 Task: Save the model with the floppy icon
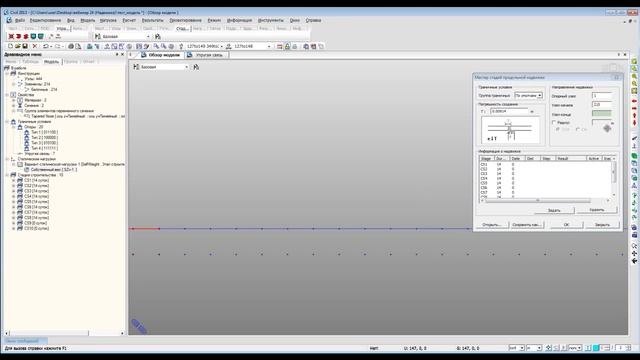[x=25, y=46]
